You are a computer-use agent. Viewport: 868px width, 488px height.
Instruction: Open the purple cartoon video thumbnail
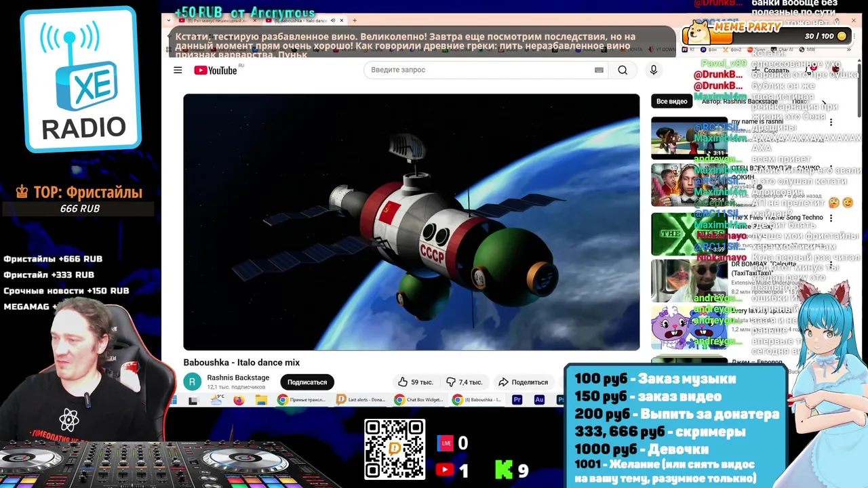tap(689, 329)
